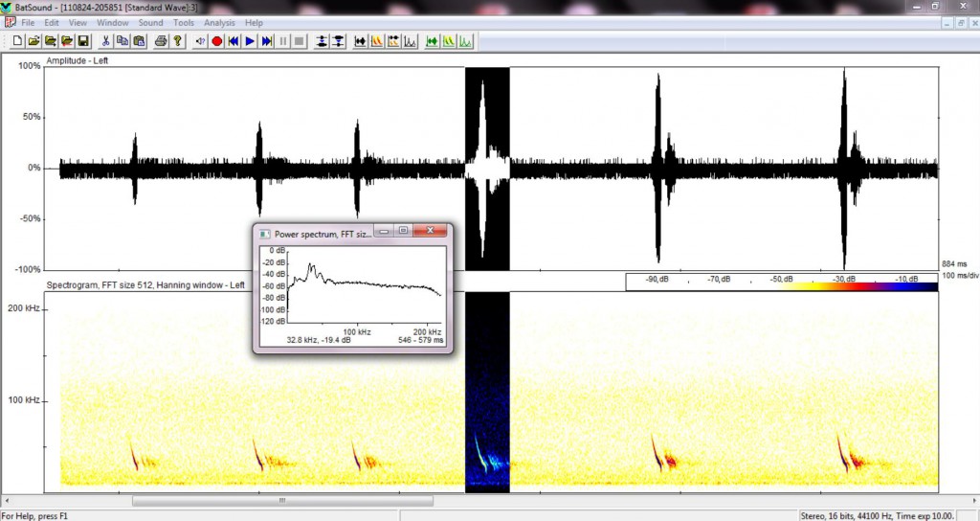
Task: Click the vertical compress arrows icon
Action: 338,41
